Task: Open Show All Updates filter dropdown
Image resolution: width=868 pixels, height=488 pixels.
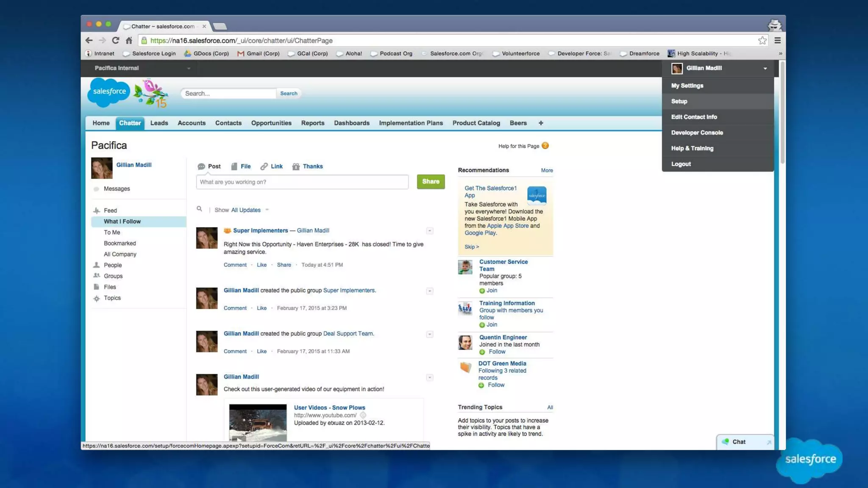Action: coord(267,210)
